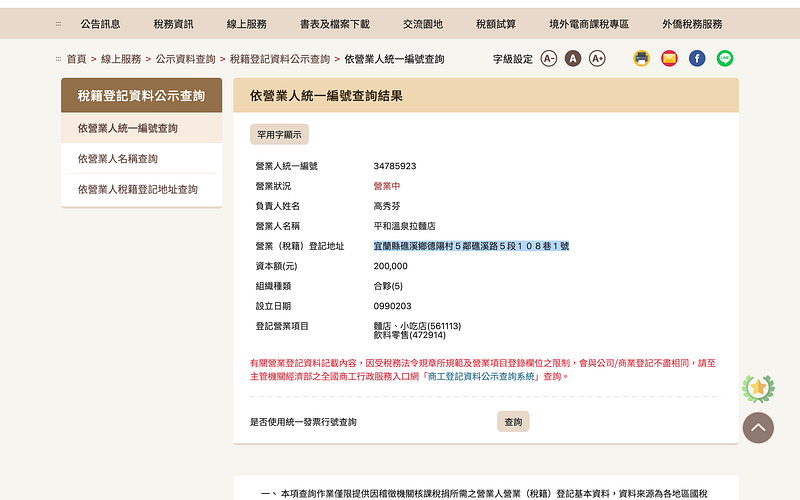
Task: Click the 營業人統一編號 field label
Action: click(286, 166)
